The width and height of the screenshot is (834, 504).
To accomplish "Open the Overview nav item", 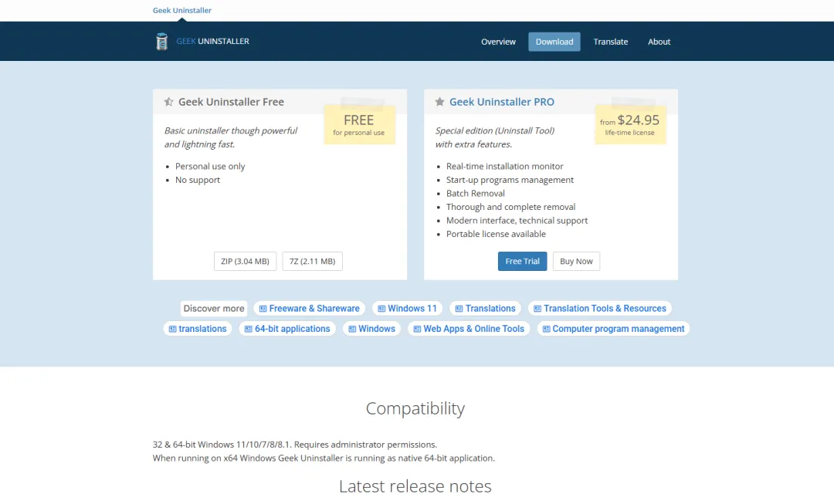I will pyautogui.click(x=498, y=42).
